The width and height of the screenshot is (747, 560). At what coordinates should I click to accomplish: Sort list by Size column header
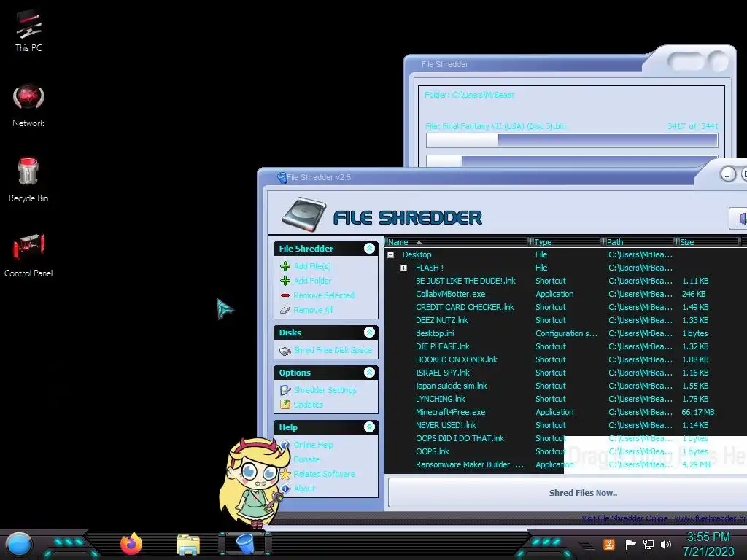point(708,242)
